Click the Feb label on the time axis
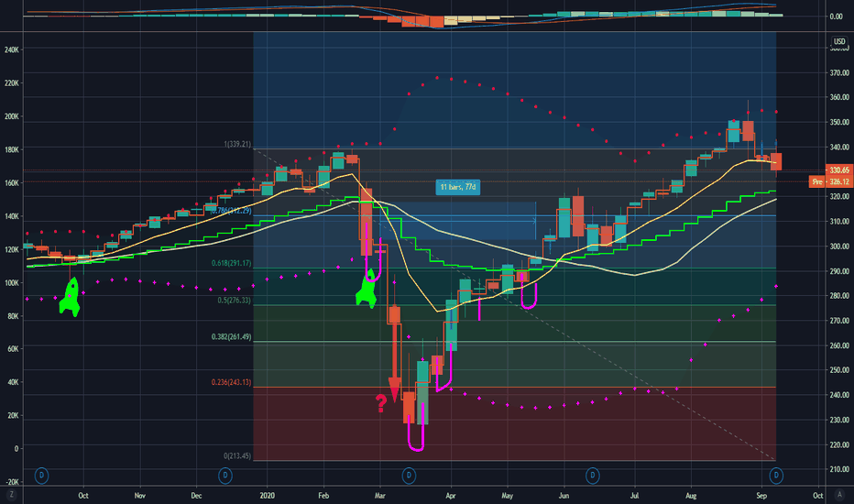854x504 pixels. click(x=323, y=495)
